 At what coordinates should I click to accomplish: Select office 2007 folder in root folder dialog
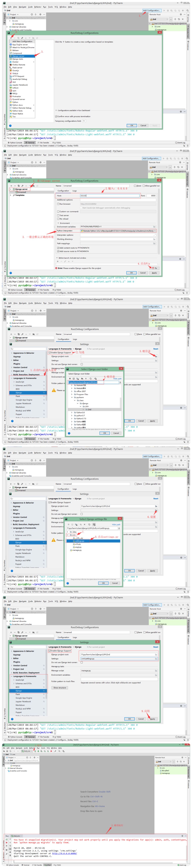click(x=81, y=391)
